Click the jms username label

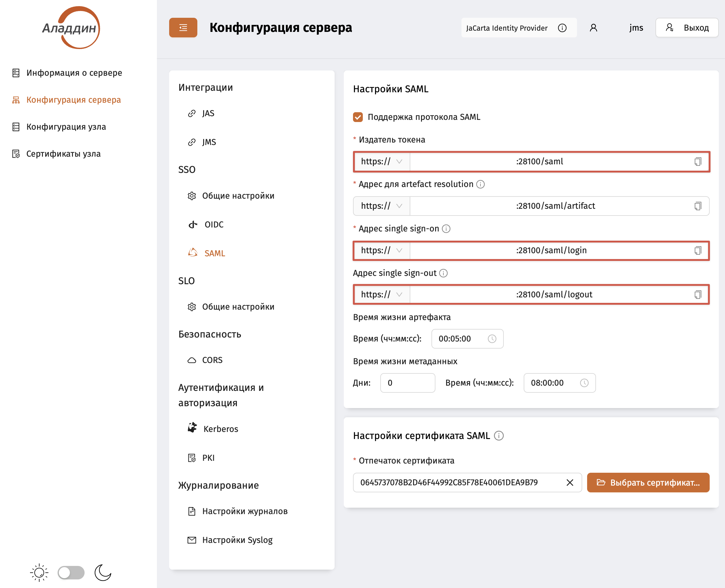636,28
